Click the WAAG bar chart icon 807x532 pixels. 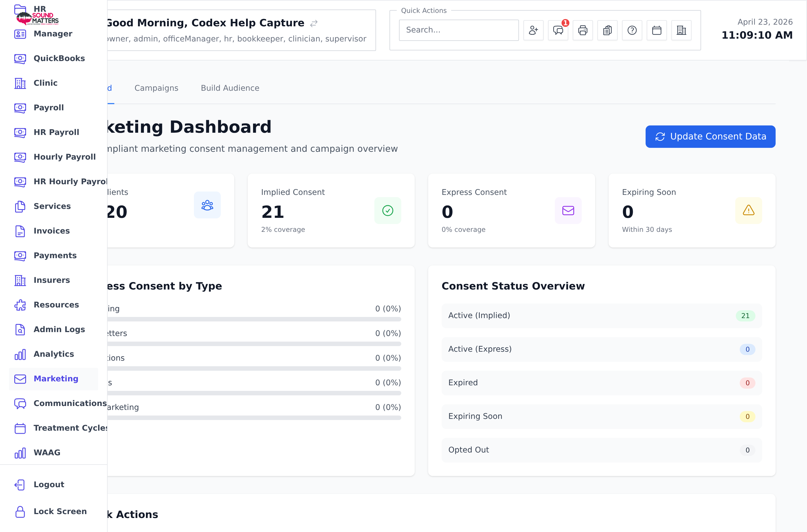point(20,452)
